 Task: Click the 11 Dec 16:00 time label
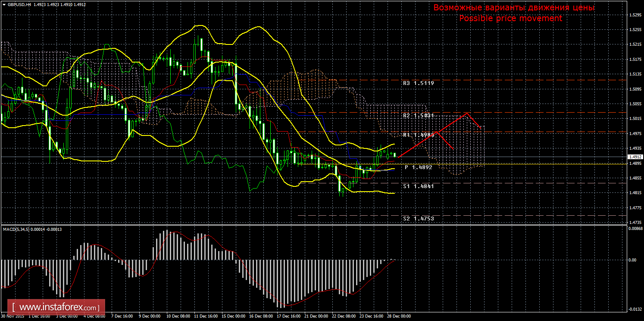(206, 316)
